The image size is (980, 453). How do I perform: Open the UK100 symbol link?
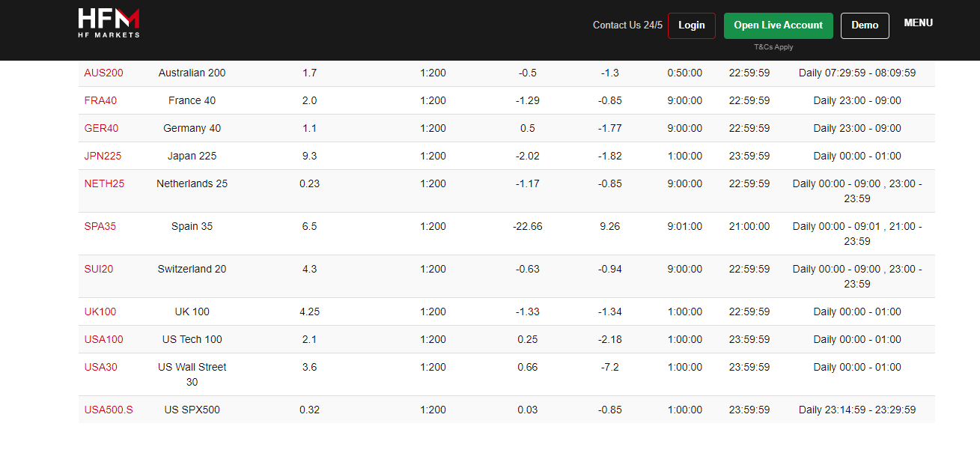(x=100, y=311)
